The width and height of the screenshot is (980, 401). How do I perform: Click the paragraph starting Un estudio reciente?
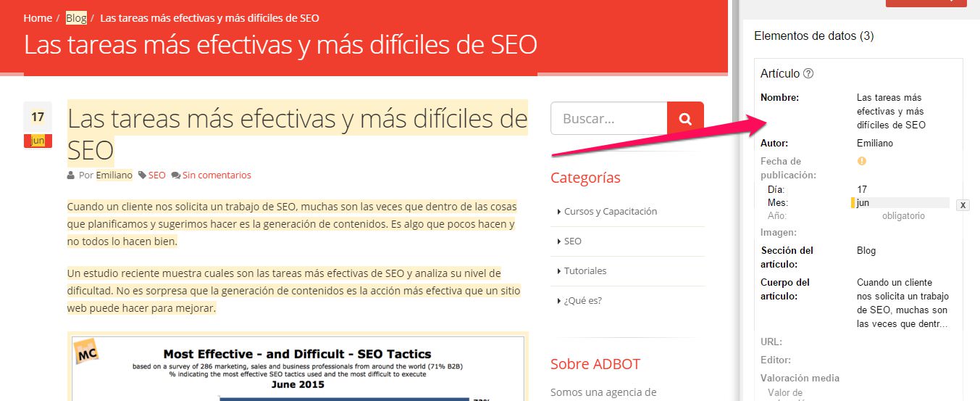coord(294,291)
